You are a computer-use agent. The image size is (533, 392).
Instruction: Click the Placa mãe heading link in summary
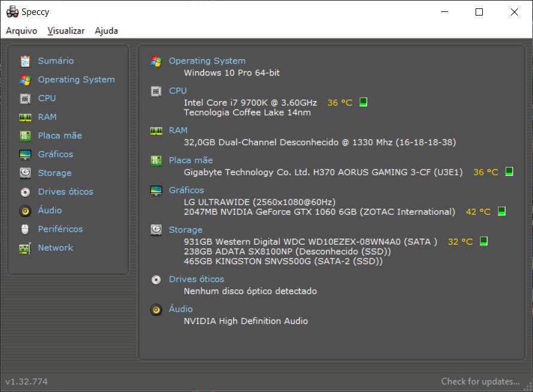point(191,160)
